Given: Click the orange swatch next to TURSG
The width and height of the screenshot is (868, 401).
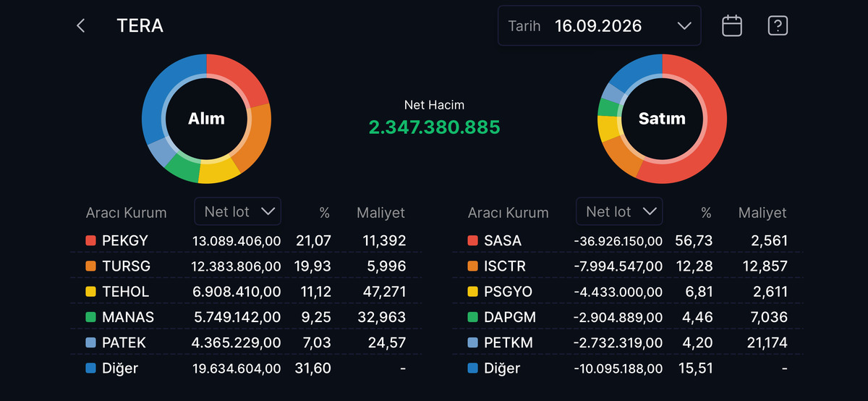Looking at the screenshot, I should click(x=90, y=266).
